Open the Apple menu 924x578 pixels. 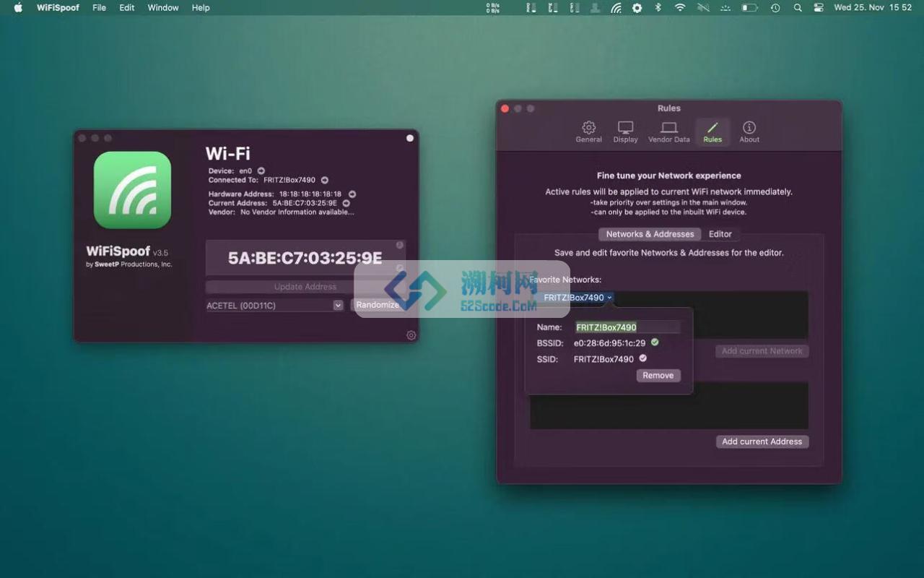click(x=18, y=8)
